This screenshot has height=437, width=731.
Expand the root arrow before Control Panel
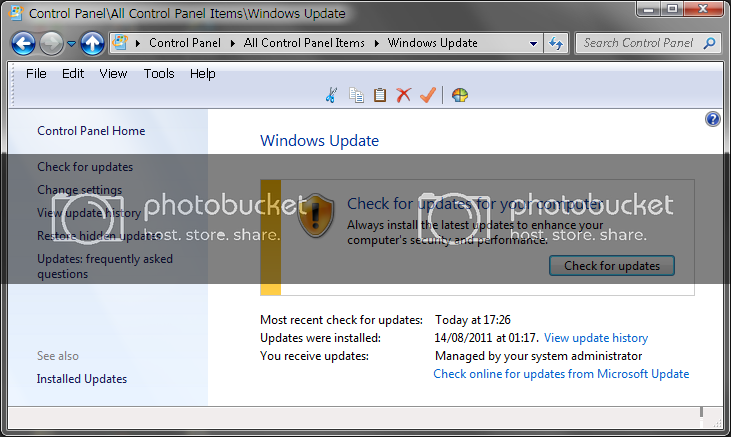coord(138,43)
